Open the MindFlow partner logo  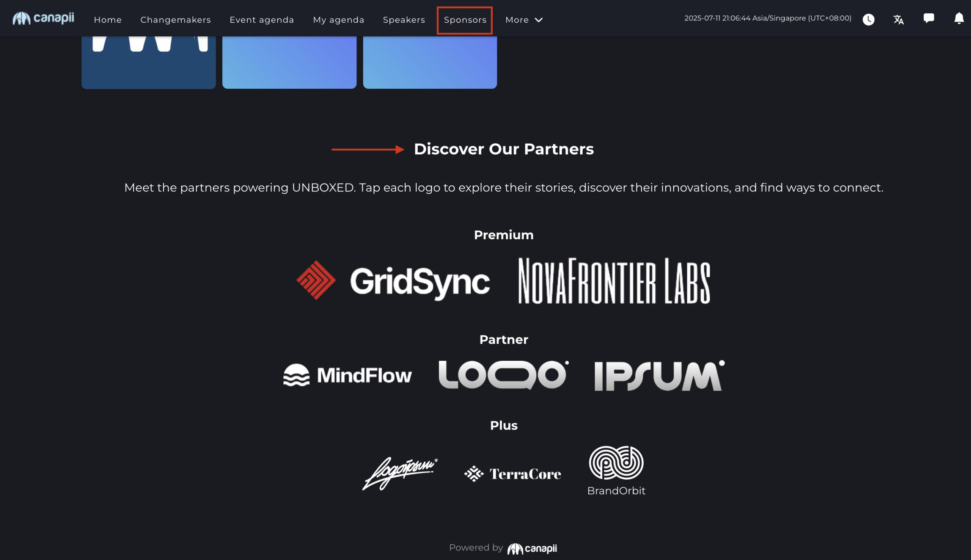347,375
